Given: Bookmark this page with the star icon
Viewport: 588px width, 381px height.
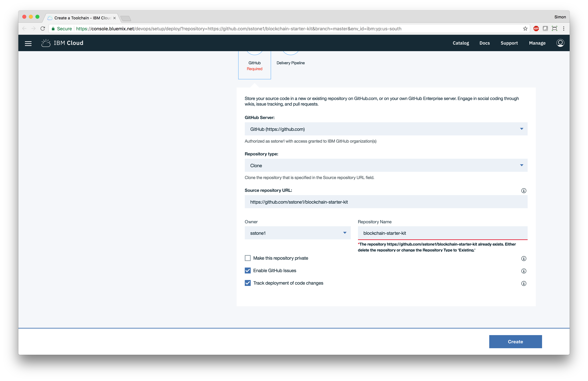Looking at the screenshot, I should 525,29.
